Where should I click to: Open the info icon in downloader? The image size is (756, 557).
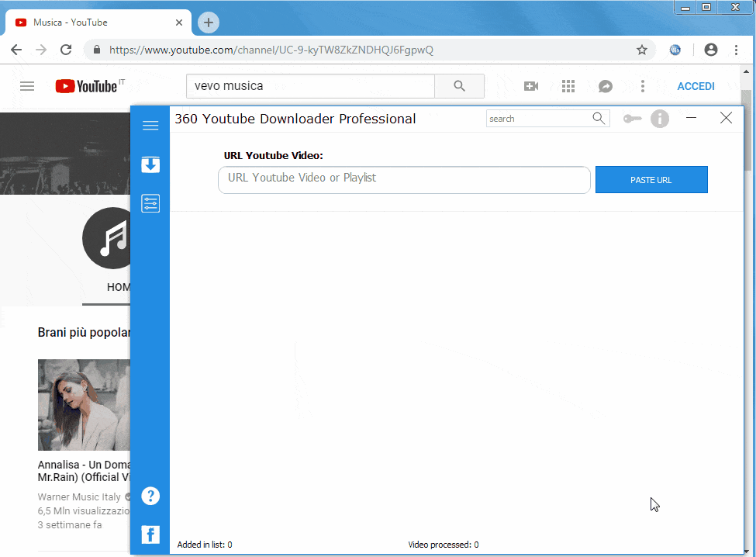click(660, 119)
